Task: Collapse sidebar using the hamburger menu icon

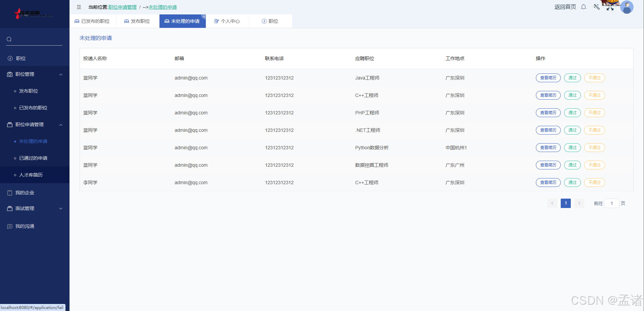Action: pos(79,7)
